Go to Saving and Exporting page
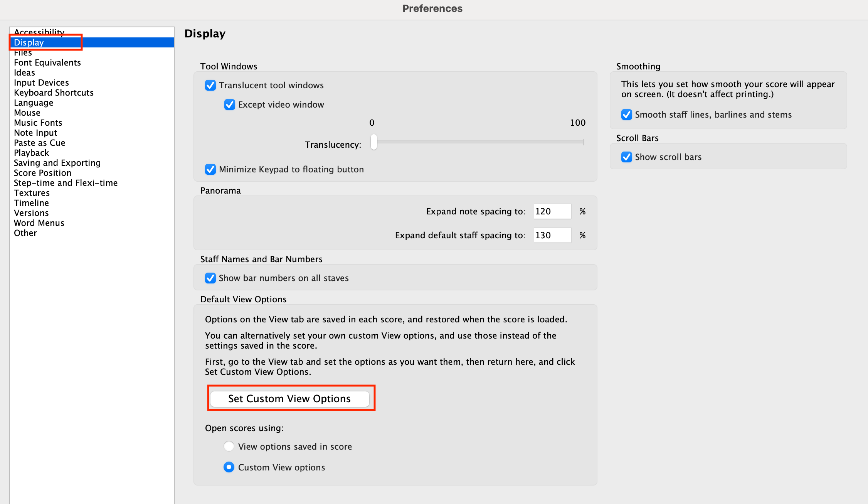 click(x=57, y=163)
